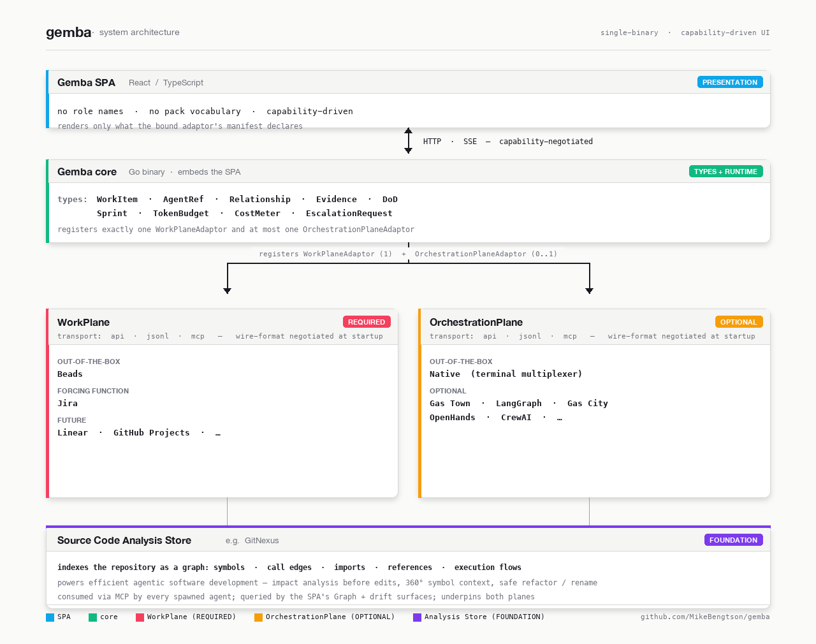
Task: Click the orange OrchestrationPlane legend swatch
Action: coord(258,617)
